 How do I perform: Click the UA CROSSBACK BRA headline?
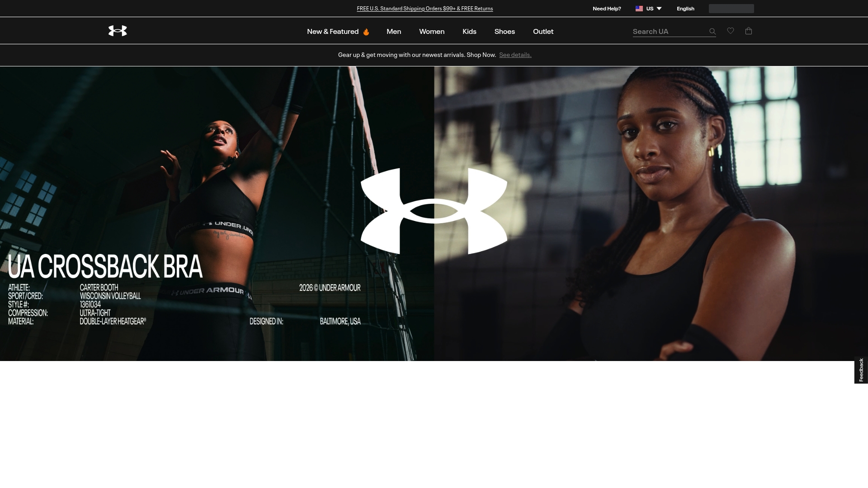coord(105,266)
